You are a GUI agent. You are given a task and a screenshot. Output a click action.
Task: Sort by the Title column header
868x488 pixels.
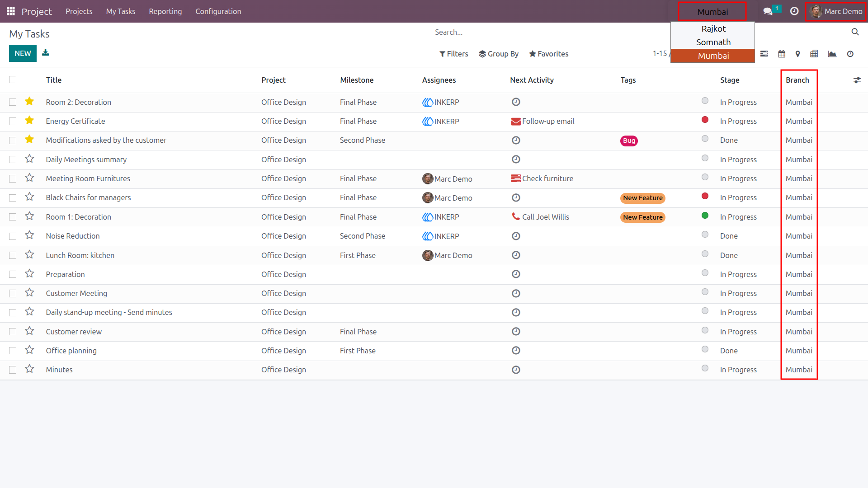53,80
